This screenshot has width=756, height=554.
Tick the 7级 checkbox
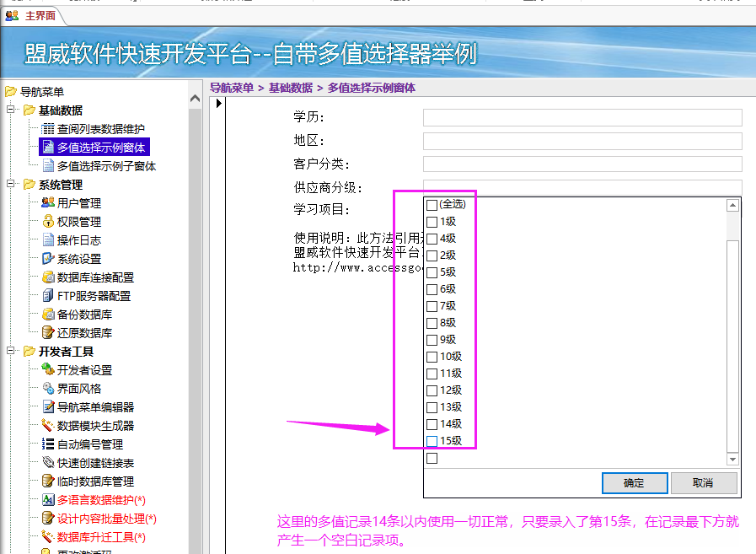[x=432, y=306]
